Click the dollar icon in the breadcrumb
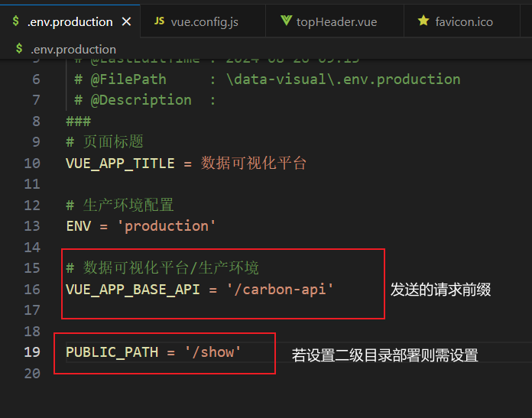This screenshot has width=532, height=418. click(x=19, y=48)
